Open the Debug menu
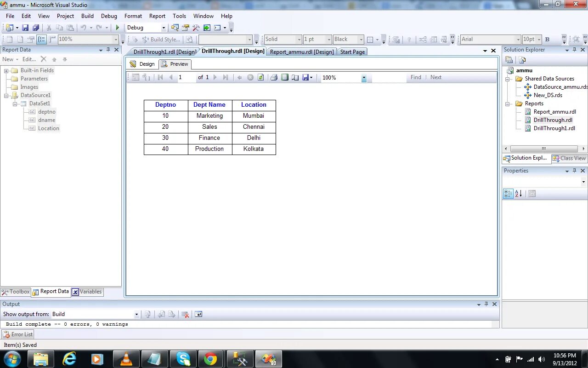Viewport: 588px width, 368px height. click(x=109, y=16)
